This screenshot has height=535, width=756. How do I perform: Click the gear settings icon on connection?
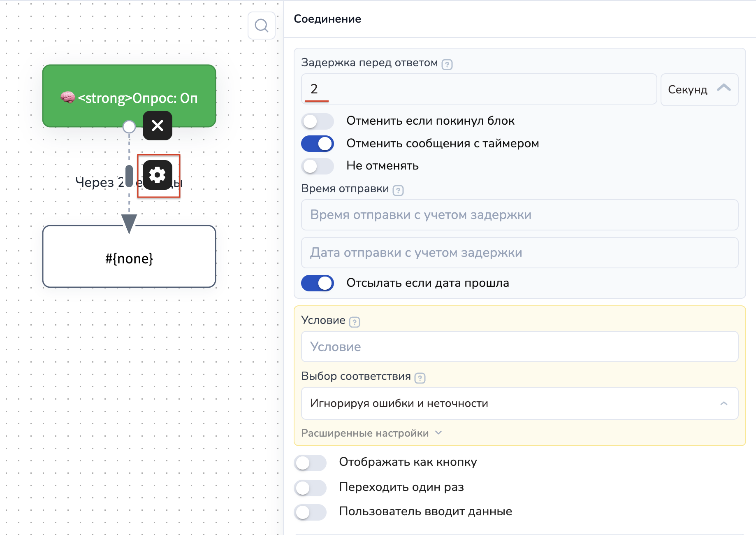pos(158,175)
